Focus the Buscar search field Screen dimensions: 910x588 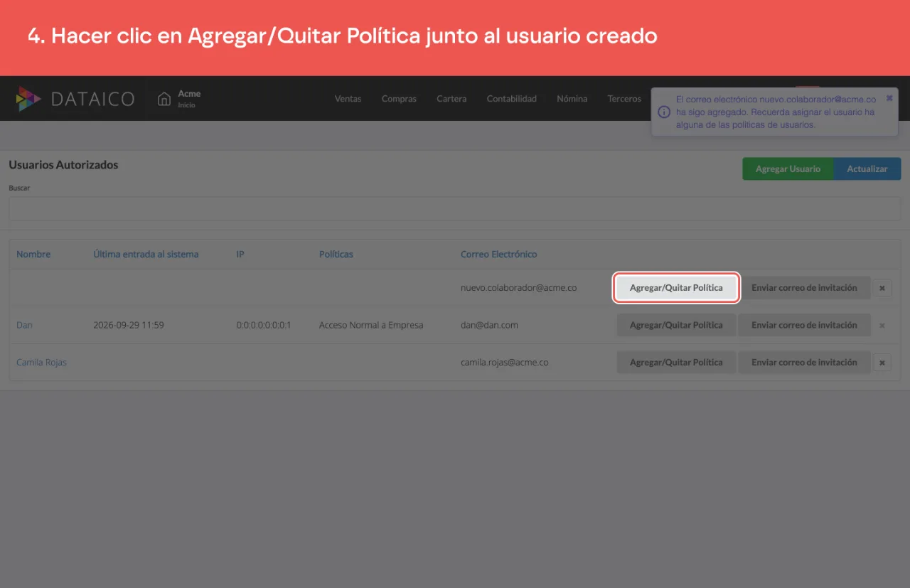click(454, 209)
